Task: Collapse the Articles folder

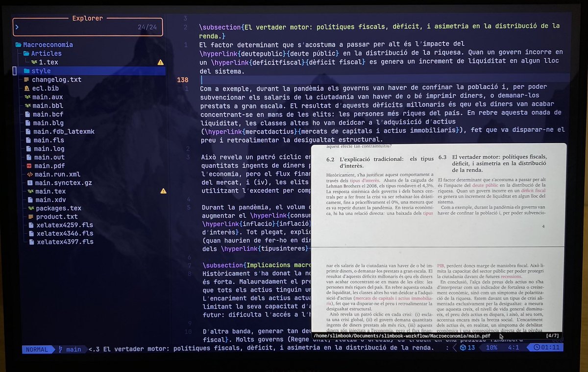Action: click(46, 53)
